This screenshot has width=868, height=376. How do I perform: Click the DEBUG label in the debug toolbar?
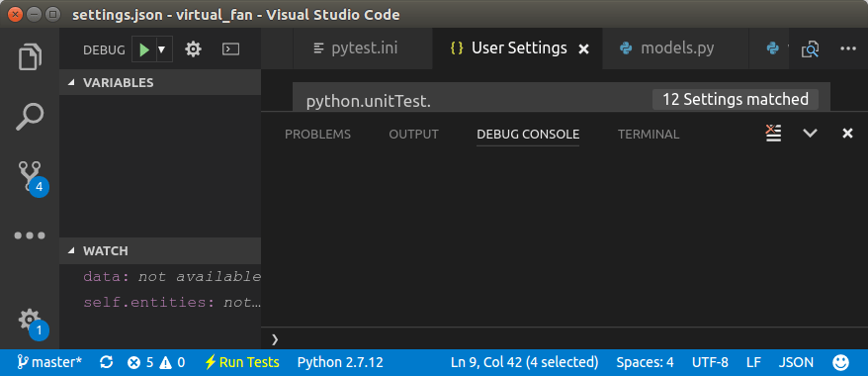click(x=104, y=49)
